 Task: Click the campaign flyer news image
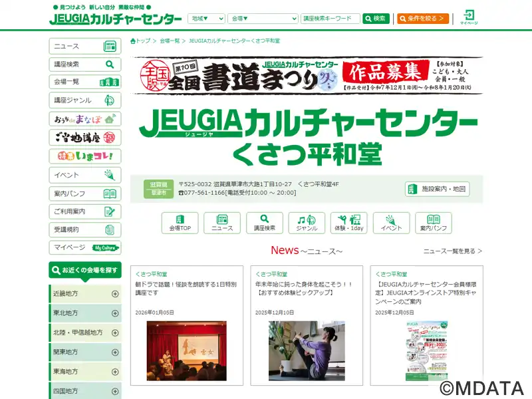point(426,351)
